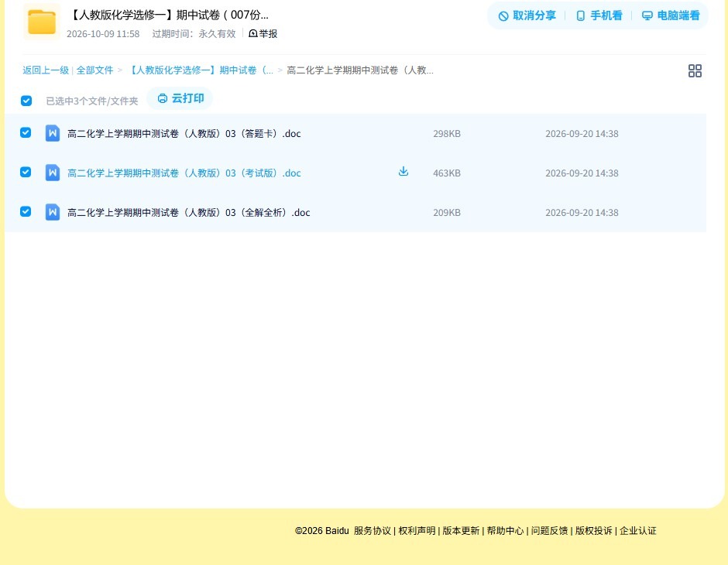Open 权利声明 footer link
728x565 pixels.
click(417, 531)
